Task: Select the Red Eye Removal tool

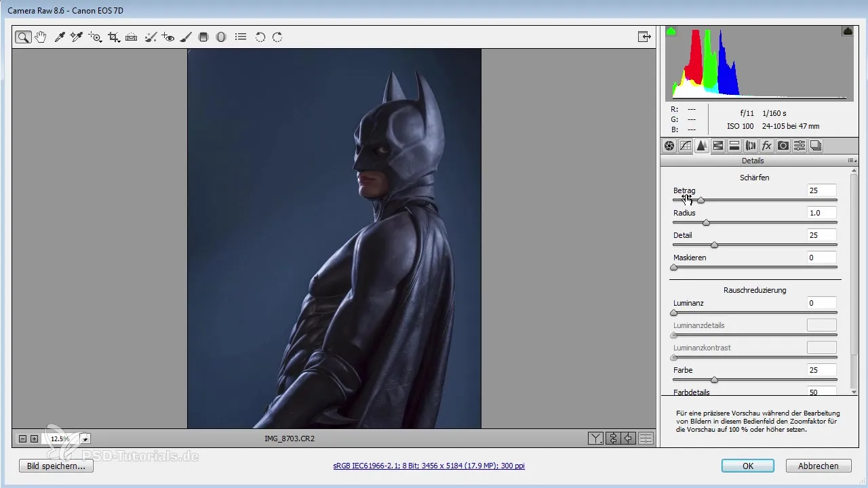Action: click(168, 37)
